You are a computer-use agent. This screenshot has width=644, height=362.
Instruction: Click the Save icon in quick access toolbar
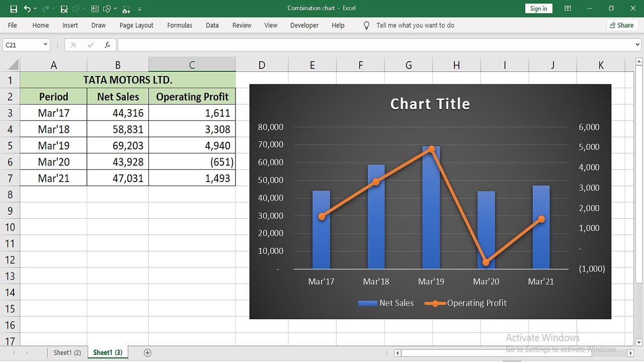(14, 9)
